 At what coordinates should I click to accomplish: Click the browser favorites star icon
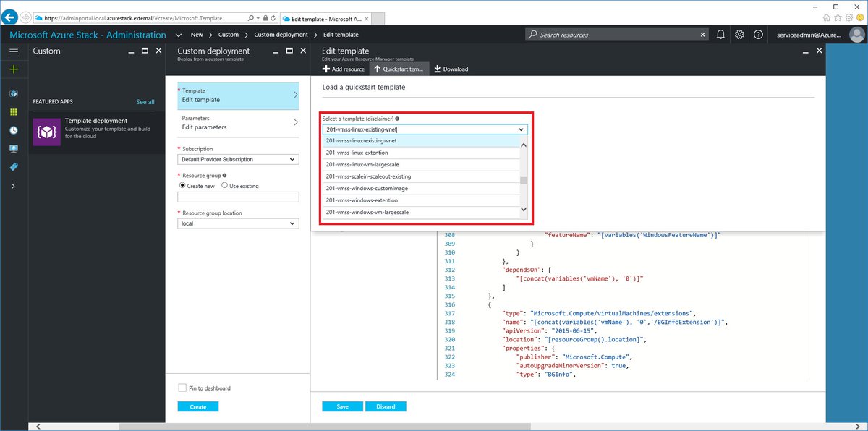[x=838, y=17]
